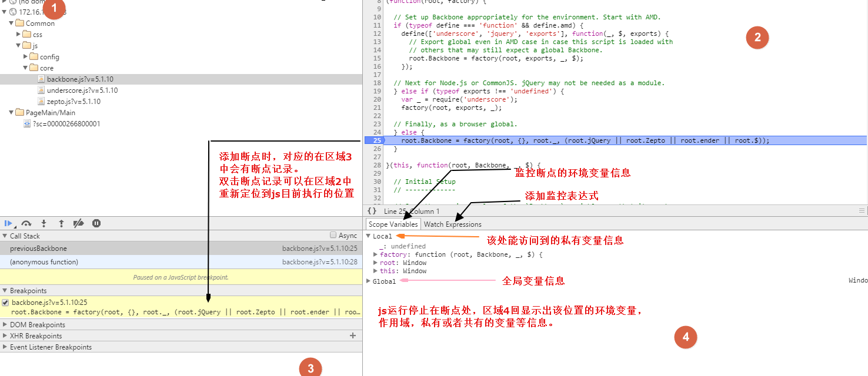Image resolution: width=868 pixels, height=376 pixels.
Task: Deactivate all breakpoints using the toolbar icon
Action: (78, 223)
